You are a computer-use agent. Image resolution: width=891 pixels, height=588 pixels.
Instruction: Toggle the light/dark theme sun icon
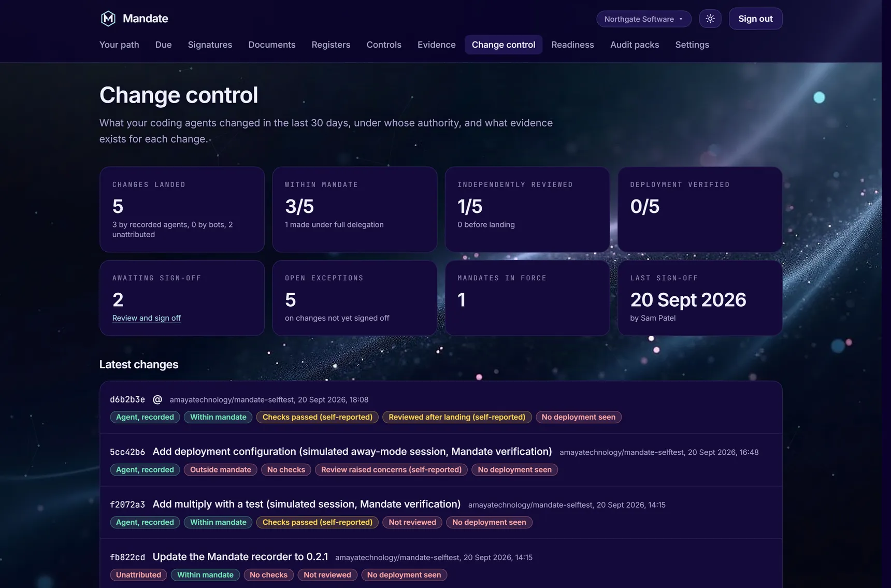710,19
